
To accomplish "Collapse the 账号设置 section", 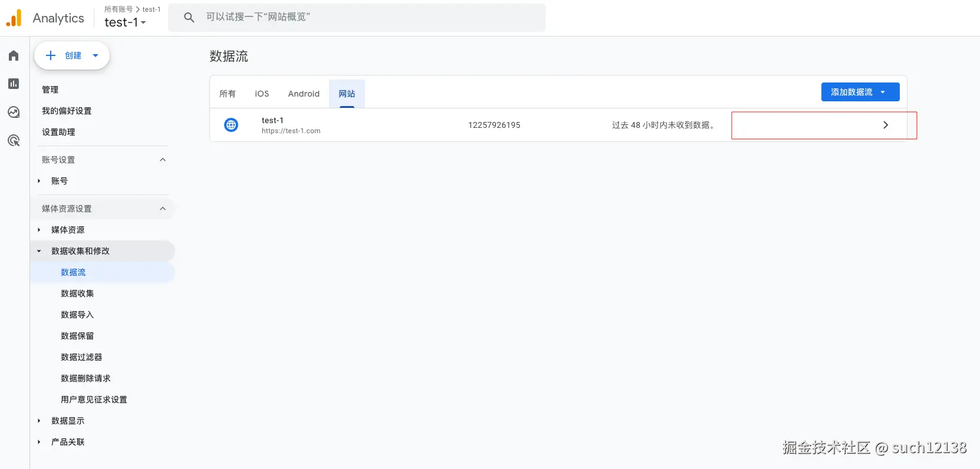I will tap(163, 160).
